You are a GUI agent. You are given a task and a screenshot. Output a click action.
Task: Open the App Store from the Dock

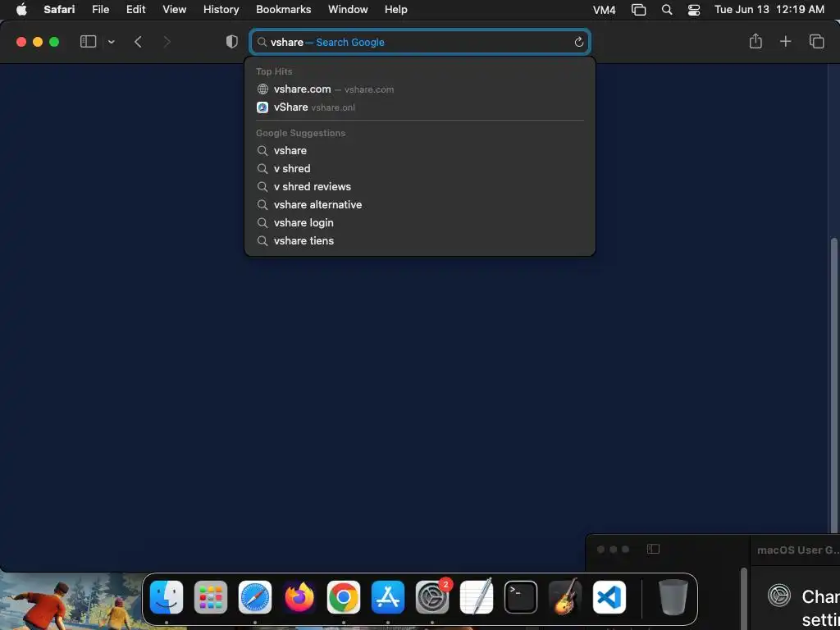[388, 597]
